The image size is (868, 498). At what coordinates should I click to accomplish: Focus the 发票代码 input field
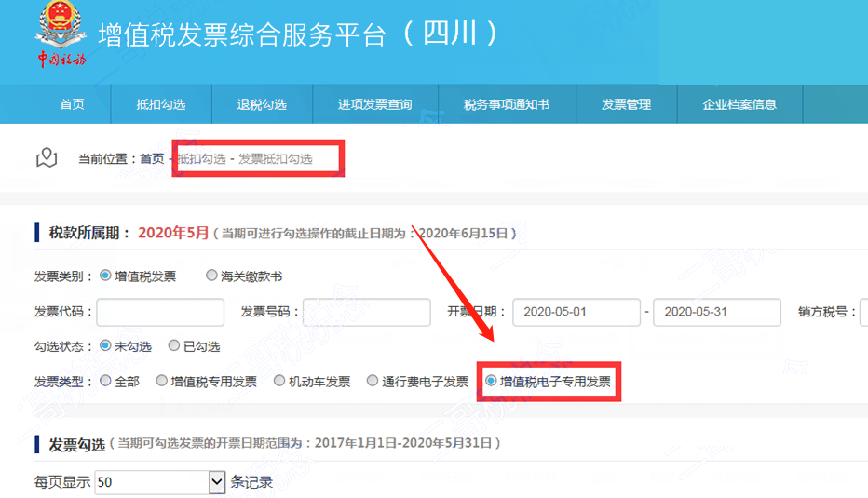pyautogui.click(x=160, y=312)
